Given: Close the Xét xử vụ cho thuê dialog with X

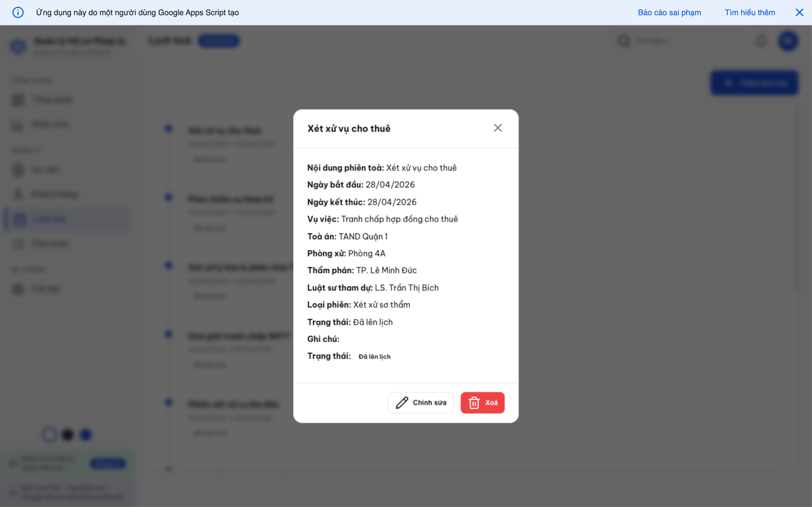Looking at the screenshot, I should click(498, 128).
